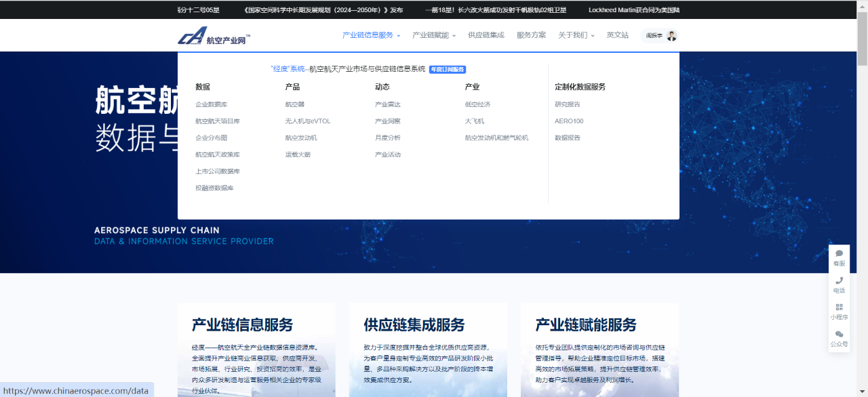This screenshot has height=397, width=868.
Task: Expand the 产业链信息服务 dropdown
Action: coord(371,35)
